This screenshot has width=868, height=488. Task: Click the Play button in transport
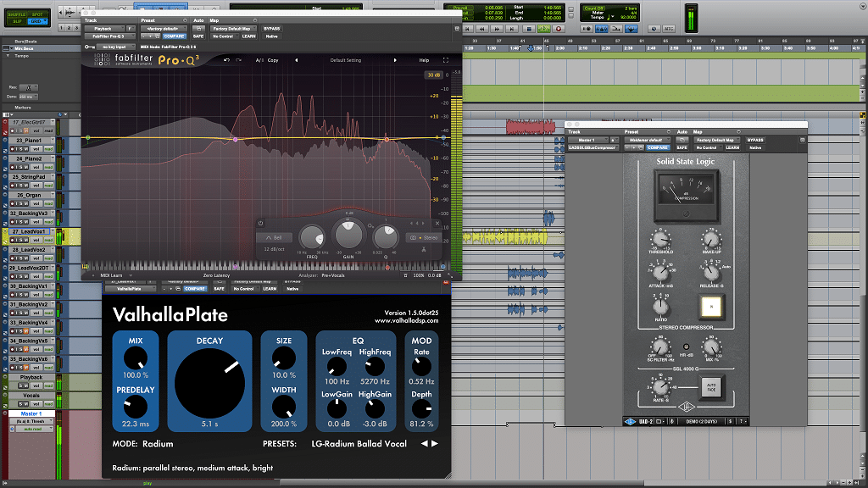(x=543, y=29)
